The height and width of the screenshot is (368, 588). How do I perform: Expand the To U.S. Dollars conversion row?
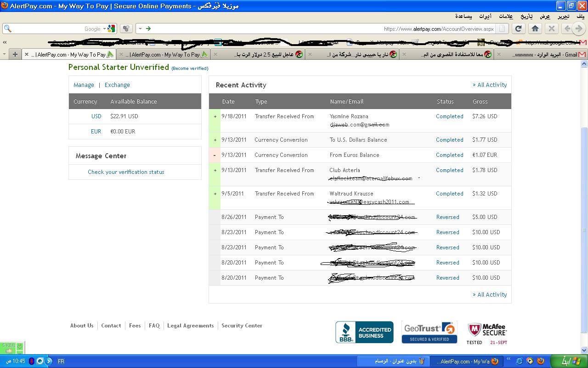tap(215, 140)
